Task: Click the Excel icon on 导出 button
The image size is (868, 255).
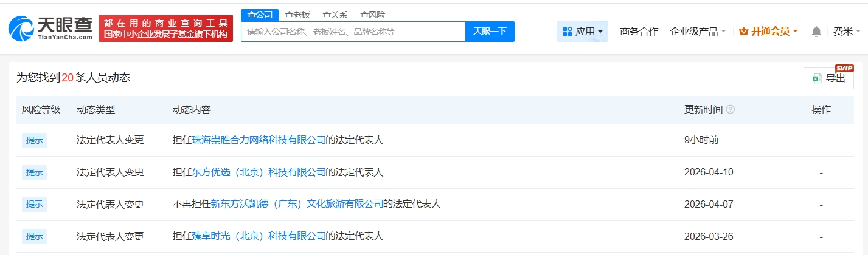Action: 817,78
